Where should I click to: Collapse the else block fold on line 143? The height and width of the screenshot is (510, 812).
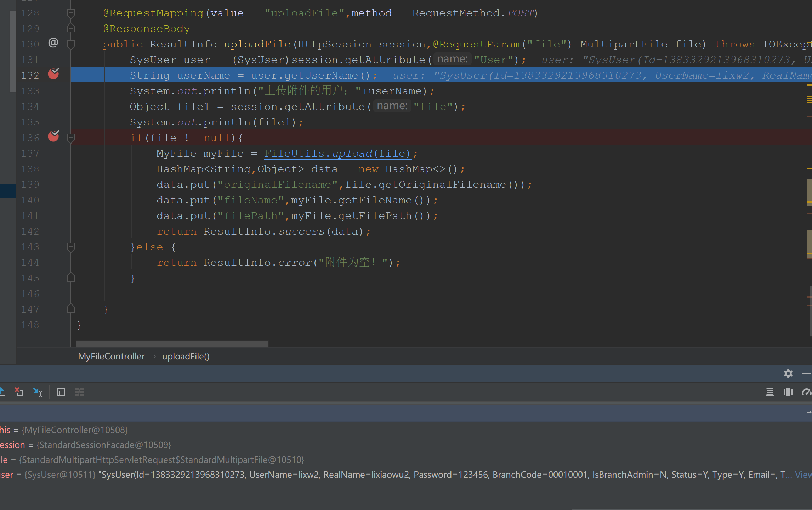(x=71, y=247)
